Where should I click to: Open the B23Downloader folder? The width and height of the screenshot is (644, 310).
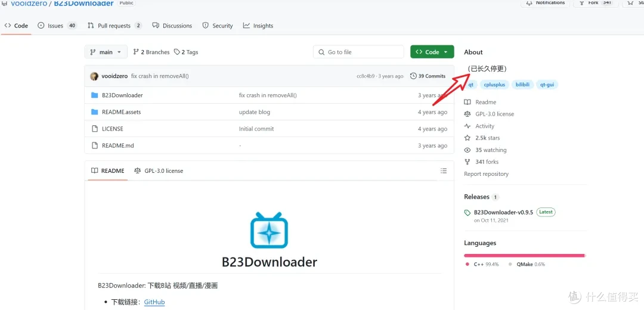click(x=122, y=95)
